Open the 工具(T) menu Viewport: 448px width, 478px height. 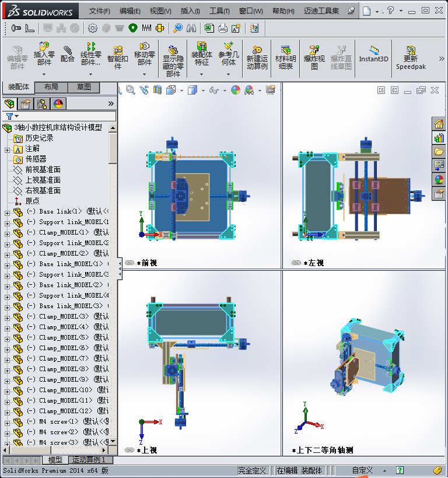219,11
